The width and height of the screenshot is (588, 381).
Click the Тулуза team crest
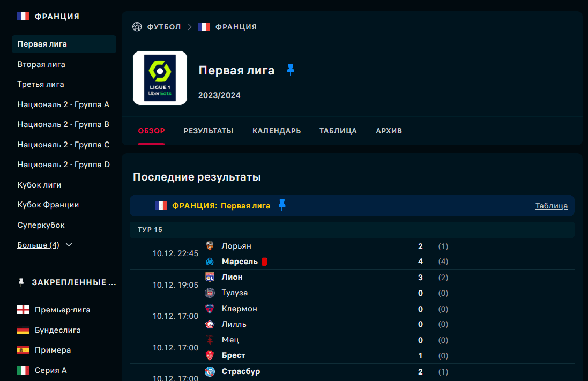(210, 293)
